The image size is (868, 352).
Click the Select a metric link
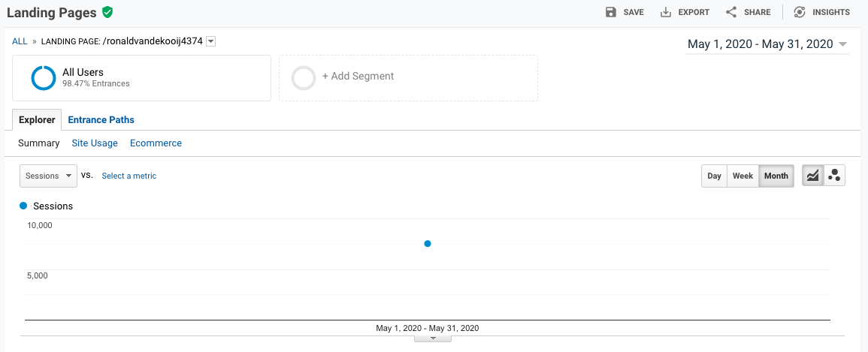pyautogui.click(x=129, y=176)
